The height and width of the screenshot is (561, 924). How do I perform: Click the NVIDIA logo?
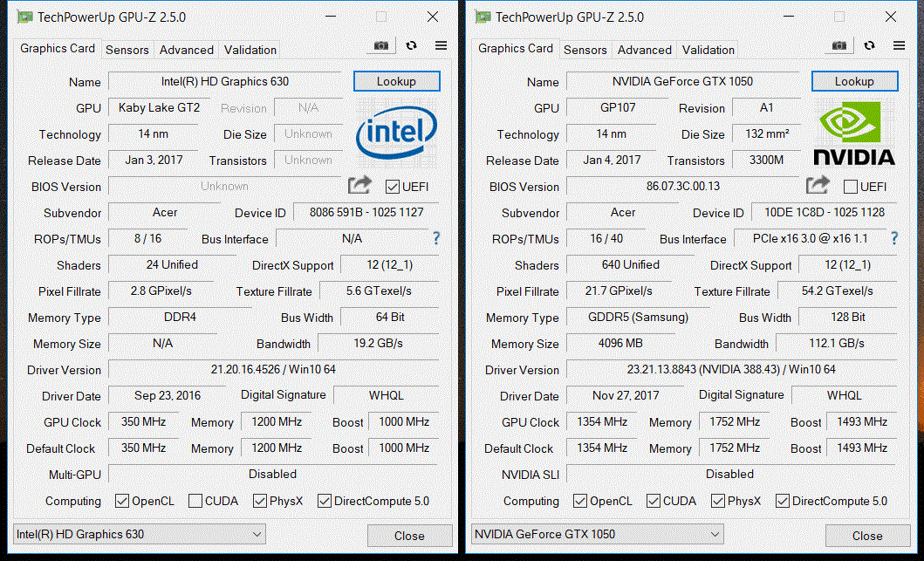point(854,133)
